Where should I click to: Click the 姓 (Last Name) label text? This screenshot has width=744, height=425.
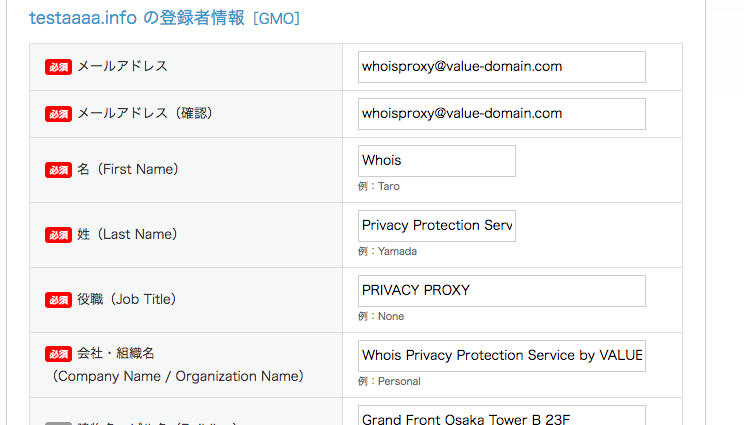pyautogui.click(x=127, y=234)
